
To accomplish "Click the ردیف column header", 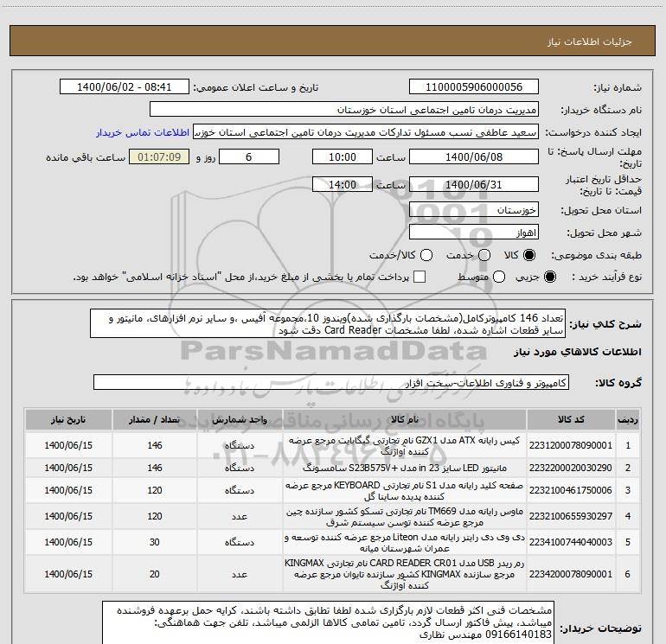I will click(x=628, y=419).
